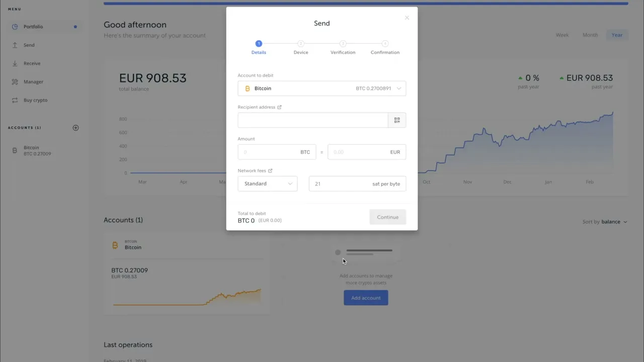Open the Standard network fees dropdown

[267, 184]
